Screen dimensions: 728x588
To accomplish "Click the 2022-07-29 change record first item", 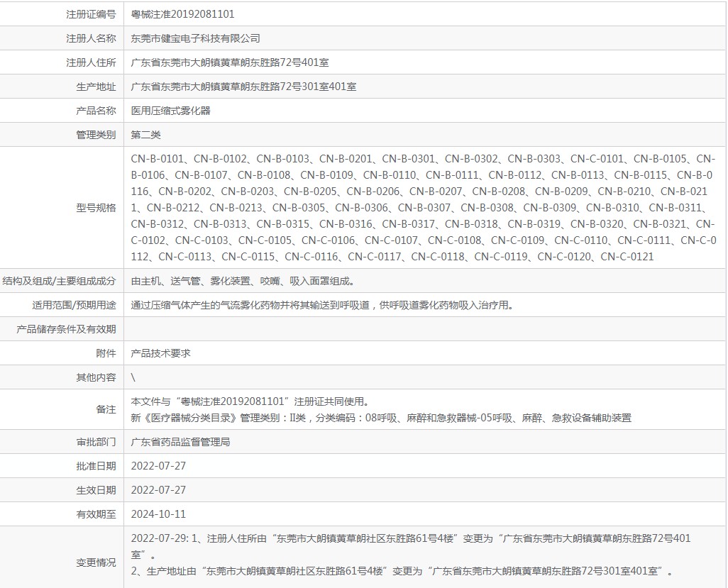I will (x=411, y=547).
